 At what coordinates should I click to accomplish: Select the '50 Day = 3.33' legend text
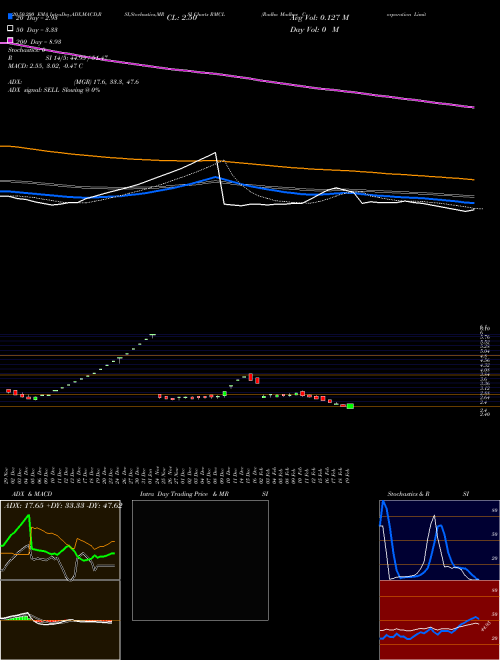(x=37, y=30)
